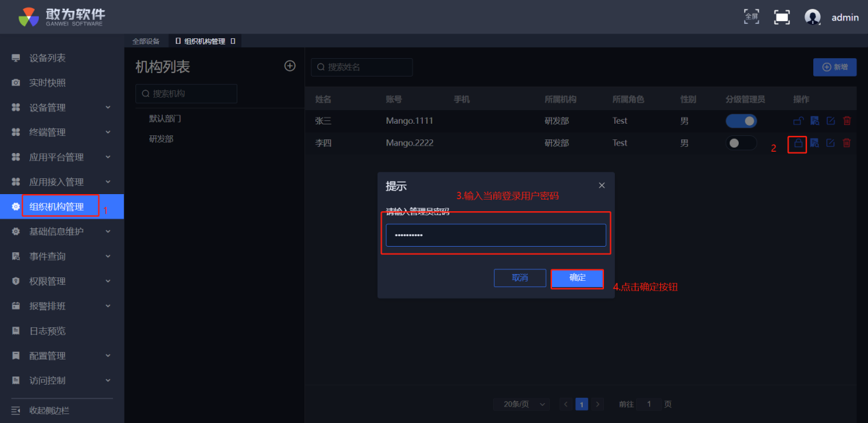Viewport: 868px width, 423px height.
Task: Turn off 分级管理员 for 张三
Action: point(741,121)
